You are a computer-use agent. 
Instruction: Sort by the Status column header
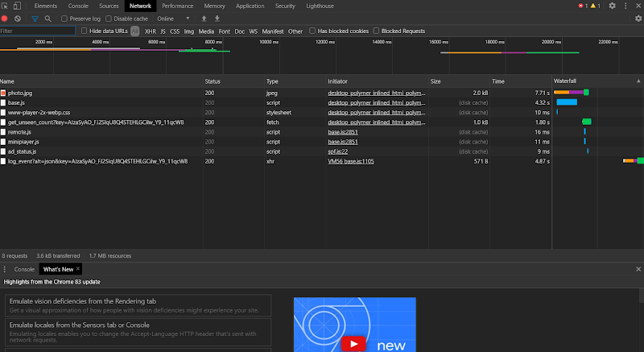click(233, 81)
